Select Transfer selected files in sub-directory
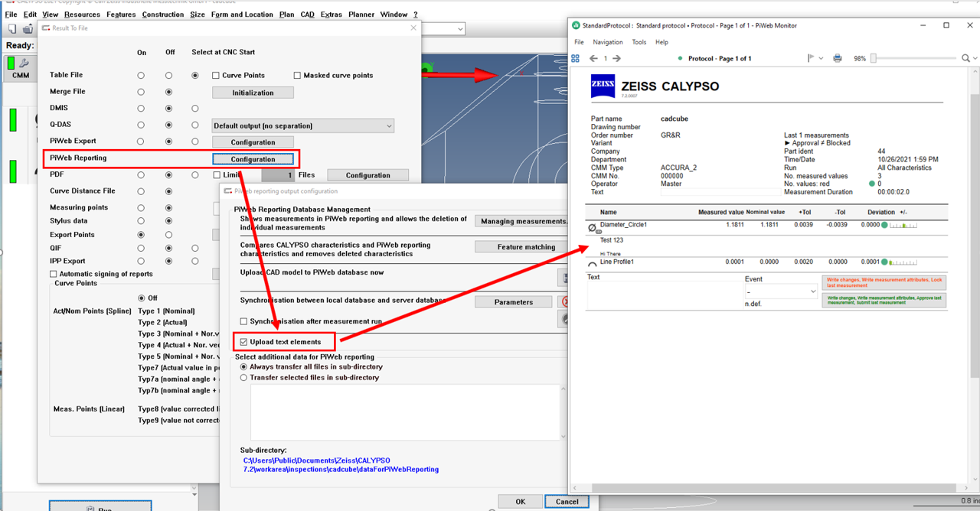Viewport: 980px width, 511px height. coord(244,377)
